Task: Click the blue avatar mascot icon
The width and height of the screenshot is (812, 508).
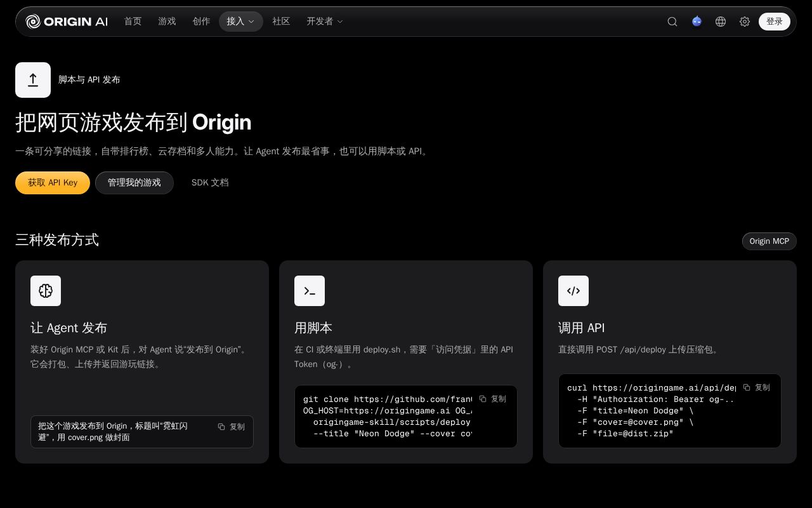Action: 697,22
